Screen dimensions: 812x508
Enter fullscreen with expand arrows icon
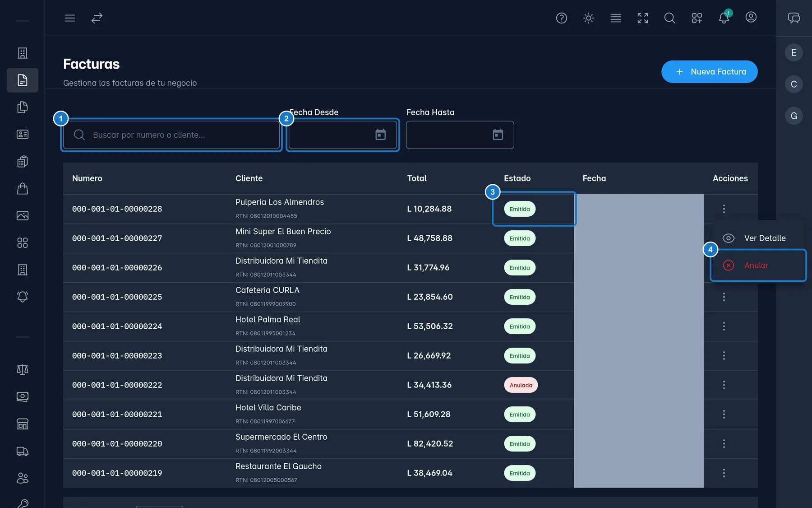pos(643,18)
